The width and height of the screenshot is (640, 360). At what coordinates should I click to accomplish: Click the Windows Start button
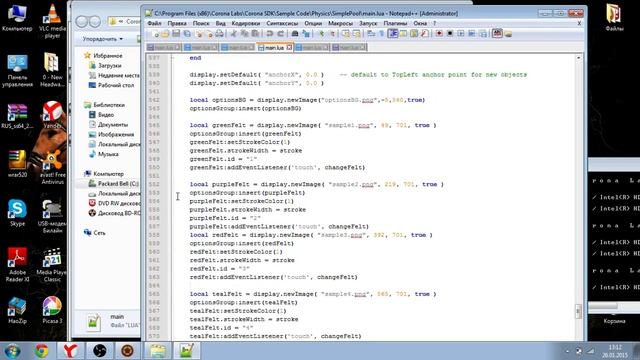coord(12,351)
